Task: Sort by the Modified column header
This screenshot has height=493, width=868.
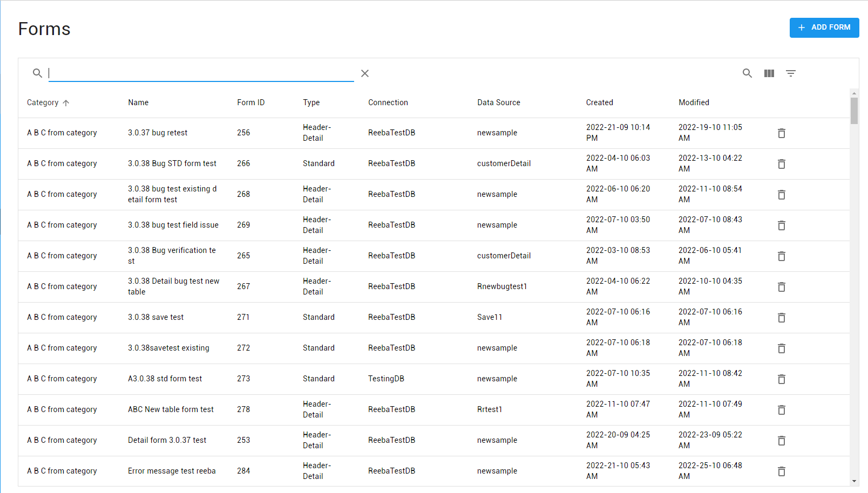Action: pyautogui.click(x=694, y=102)
